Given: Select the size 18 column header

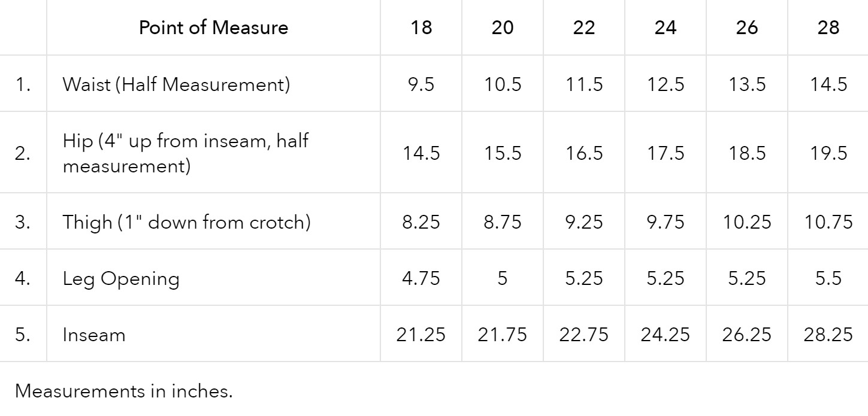Looking at the screenshot, I should [421, 28].
